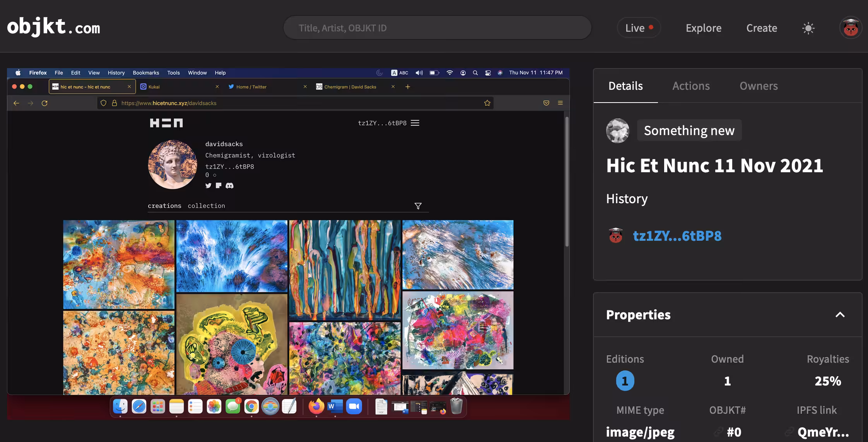The height and width of the screenshot is (442, 868).
Task: Click the Twitter icon under davidsacks profile
Action: pyautogui.click(x=208, y=186)
